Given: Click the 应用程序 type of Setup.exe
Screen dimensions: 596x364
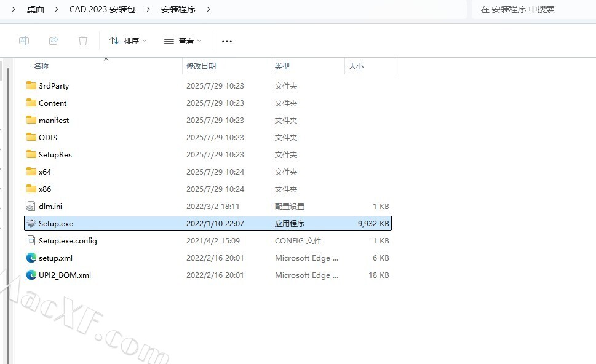Looking at the screenshot, I should pyautogui.click(x=290, y=223).
